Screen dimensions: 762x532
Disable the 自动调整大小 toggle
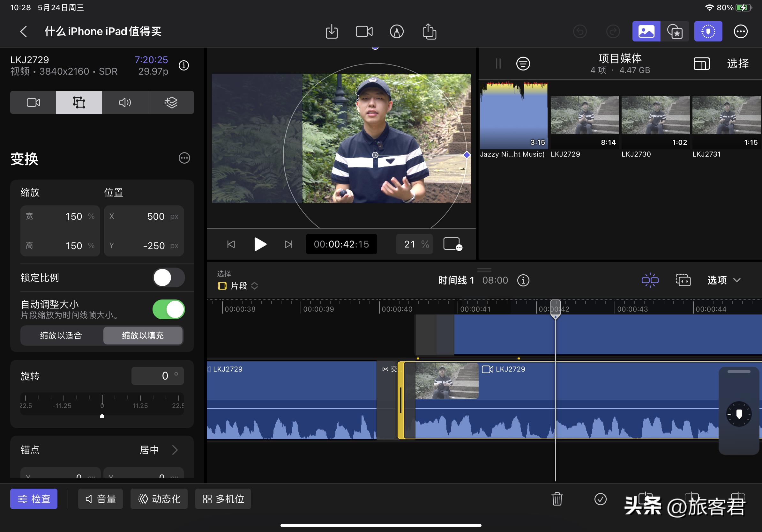[168, 309]
